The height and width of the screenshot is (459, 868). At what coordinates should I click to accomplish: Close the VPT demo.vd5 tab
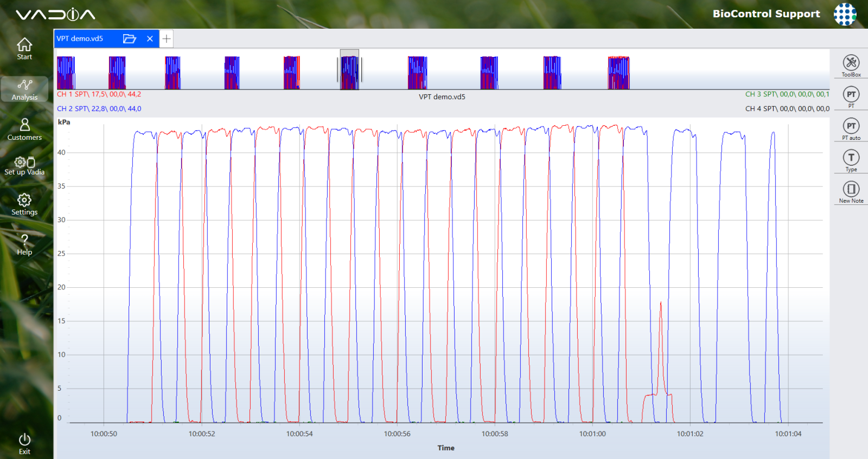click(150, 38)
